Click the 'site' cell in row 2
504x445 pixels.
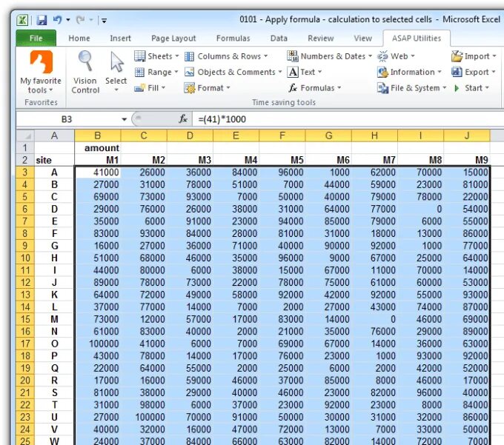(54, 160)
